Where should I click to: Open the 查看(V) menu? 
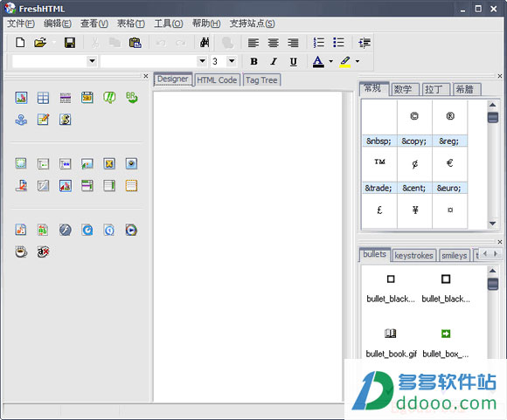pos(94,24)
